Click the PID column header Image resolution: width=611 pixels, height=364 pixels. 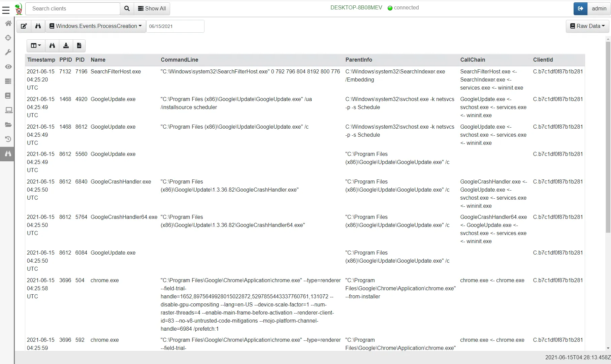[x=80, y=60]
